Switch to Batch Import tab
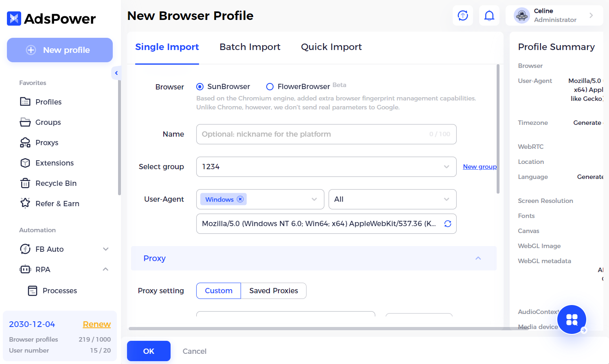The image size is (609, 364). (x=250, y=47)
